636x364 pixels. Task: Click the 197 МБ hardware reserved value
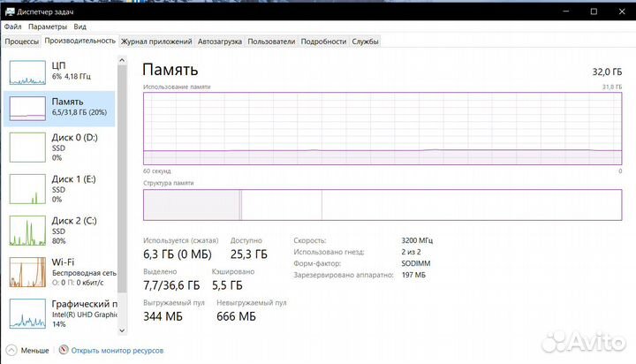[413, 275]
